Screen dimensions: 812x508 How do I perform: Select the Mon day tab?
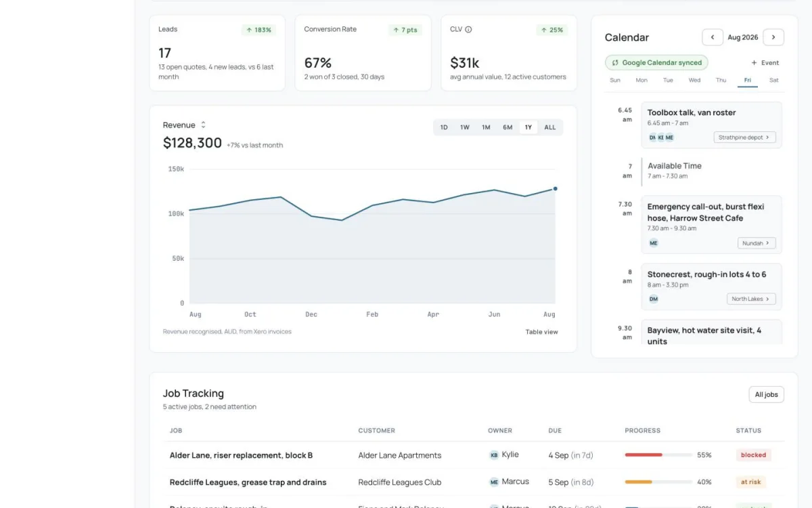[x=641, y=80]
